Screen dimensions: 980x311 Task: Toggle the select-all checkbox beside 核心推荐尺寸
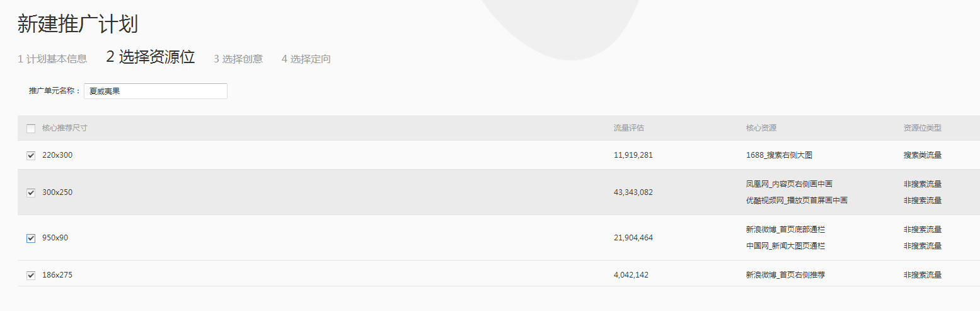[31, 129]
